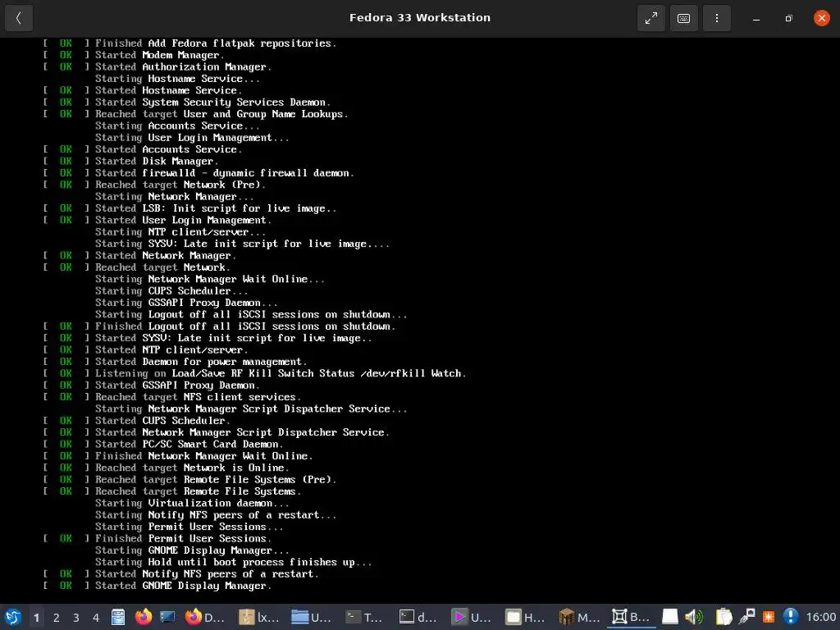The image size is (840, 630).
Task: Close the Fedora 33 Workstation window
Action: click(x=821, y=18)
